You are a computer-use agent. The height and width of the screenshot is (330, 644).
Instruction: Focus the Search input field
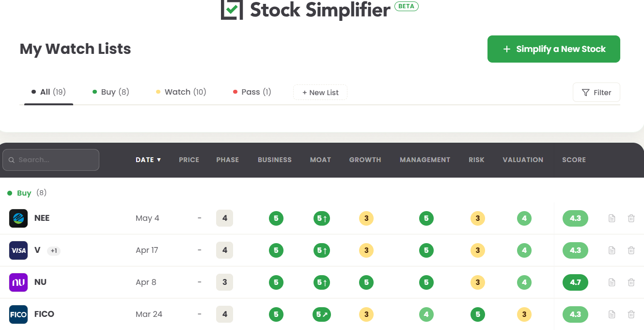(x=51, y=160)
